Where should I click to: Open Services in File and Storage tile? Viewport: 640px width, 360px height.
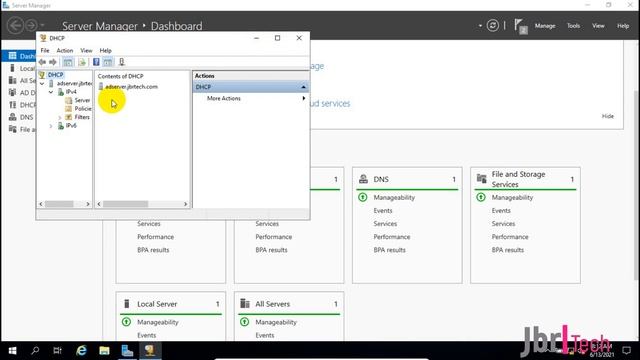tap(503, 224)
